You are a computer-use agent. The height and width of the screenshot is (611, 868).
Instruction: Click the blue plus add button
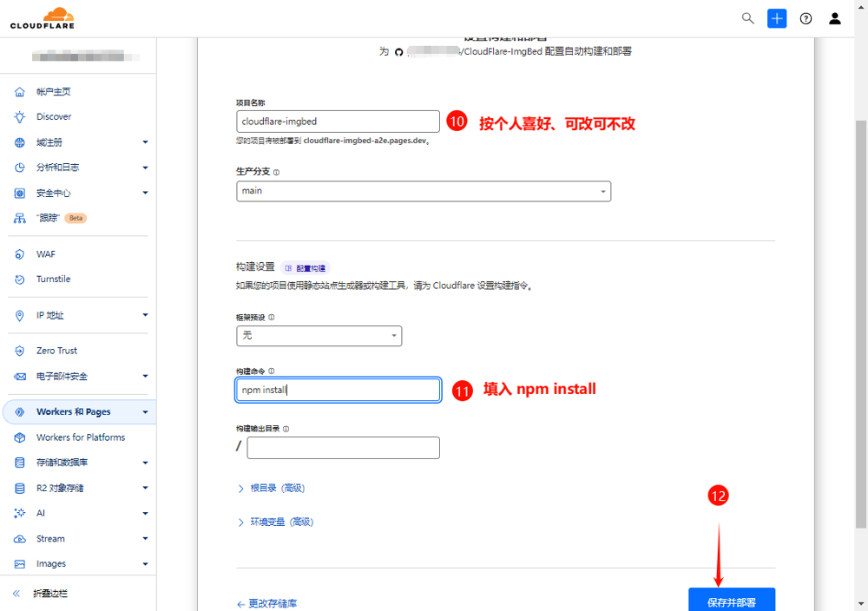(x=777, y=18)
